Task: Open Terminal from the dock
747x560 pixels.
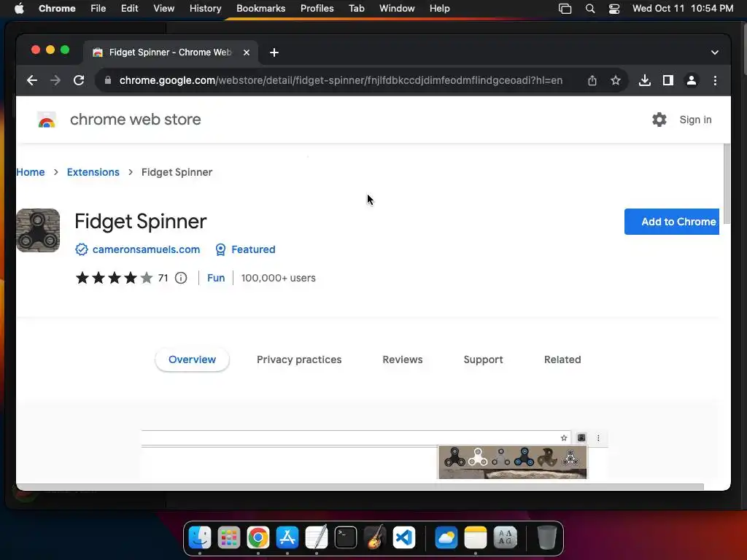Action: [x=345, y=537]
